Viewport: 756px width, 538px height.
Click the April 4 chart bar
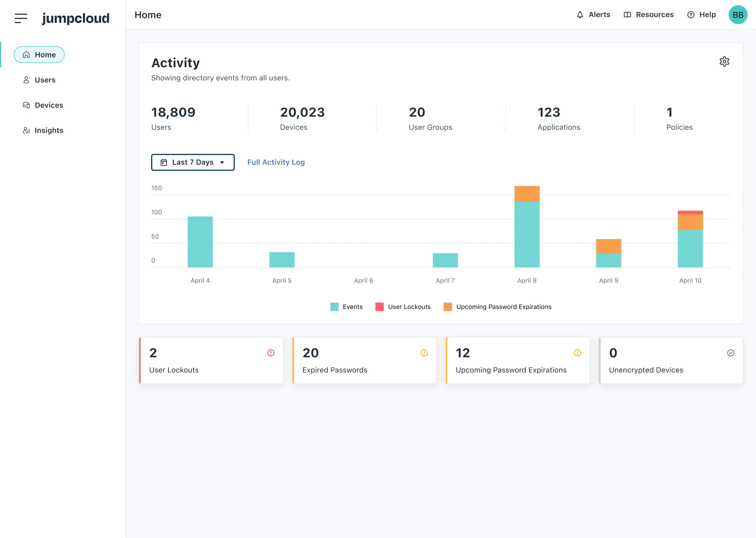pos(200,242)
